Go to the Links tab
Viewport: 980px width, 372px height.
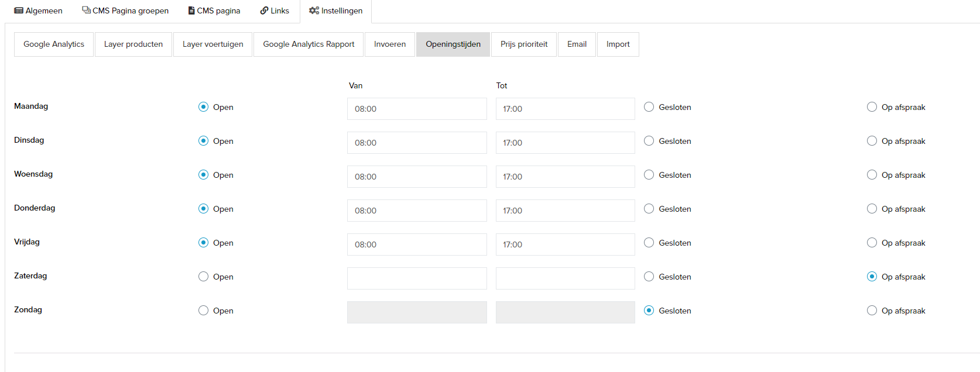pyautogui.click(x=275, y=11)
